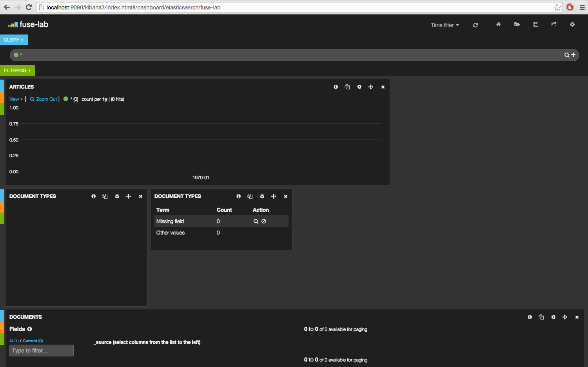Reload the page with the browser refresh icon
The width and height of the screenshot is (588, 367).
pos(29,7)
